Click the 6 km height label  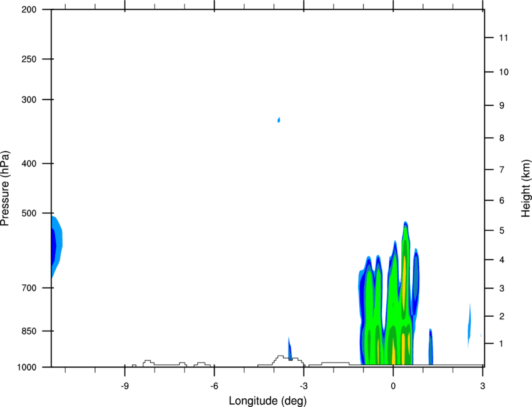(x=502, y=200)
